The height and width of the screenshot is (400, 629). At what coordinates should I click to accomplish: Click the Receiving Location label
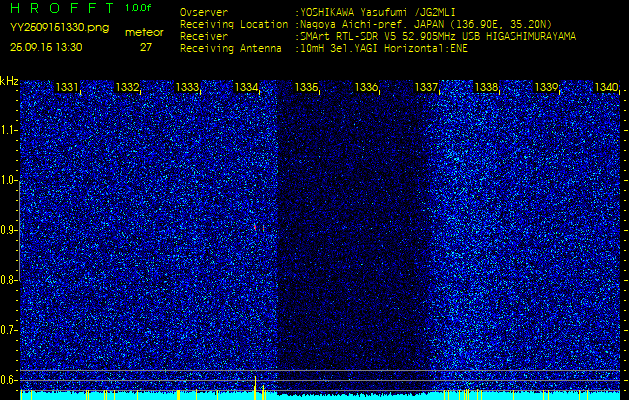234,24
